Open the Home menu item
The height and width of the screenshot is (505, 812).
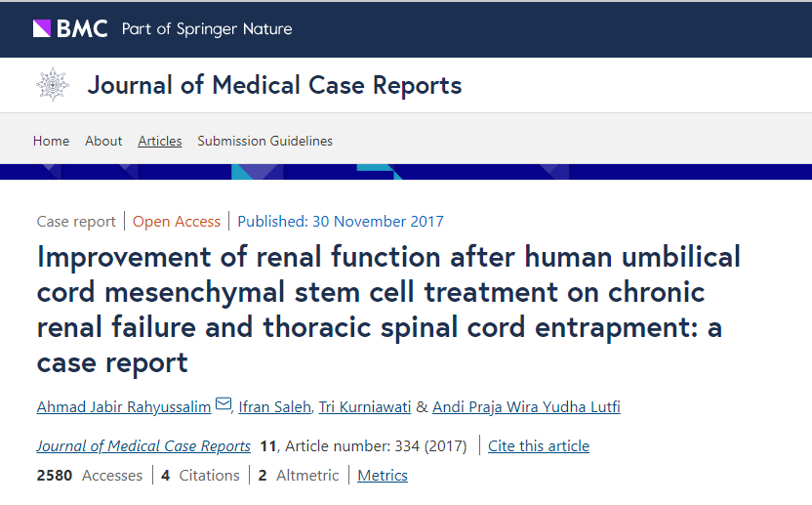coord(51,141)
